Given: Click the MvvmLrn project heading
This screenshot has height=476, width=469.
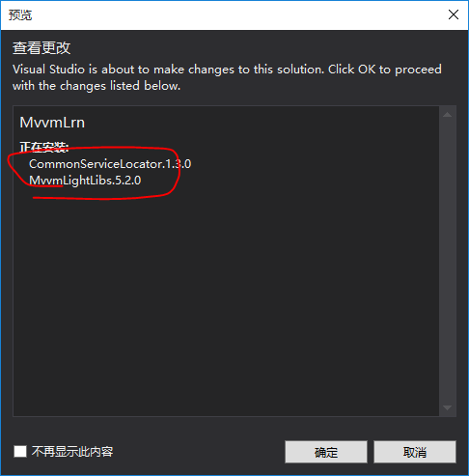Looking at the screenshot, I should [x=52, y=123].
